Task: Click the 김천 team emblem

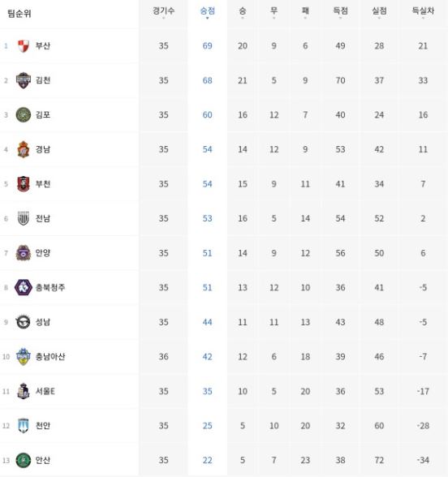Action: [23, 80]
